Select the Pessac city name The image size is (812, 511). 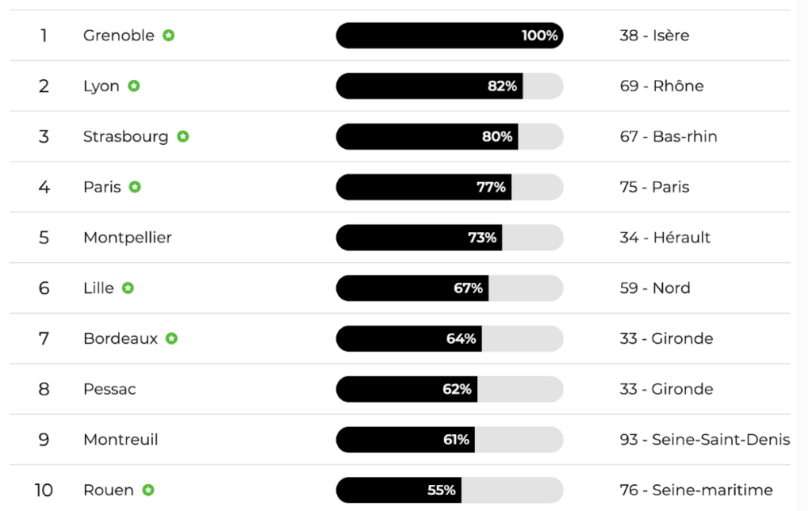click(109, 389)
